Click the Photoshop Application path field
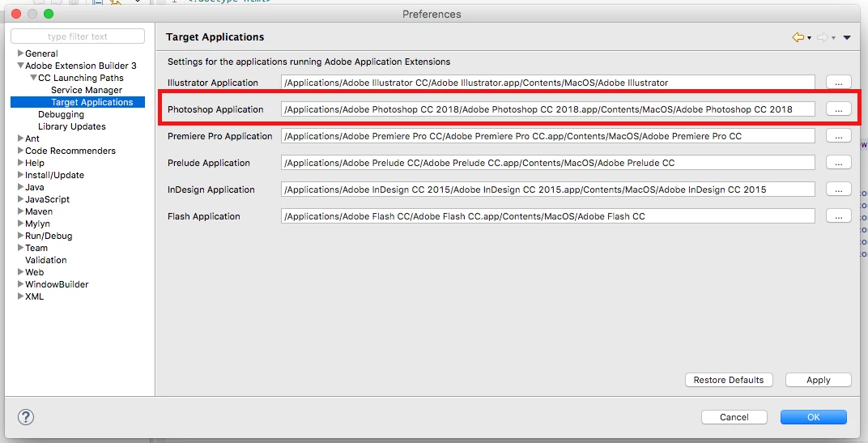Screen dimensions: 868x443 [x=548, y=109]
